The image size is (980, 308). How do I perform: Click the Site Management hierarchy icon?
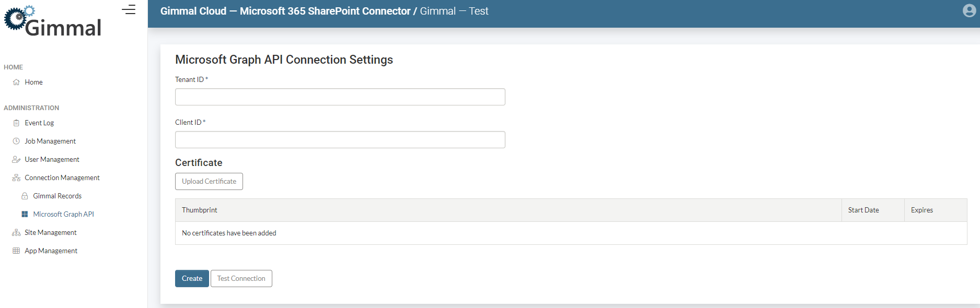(x=16, y=233)
